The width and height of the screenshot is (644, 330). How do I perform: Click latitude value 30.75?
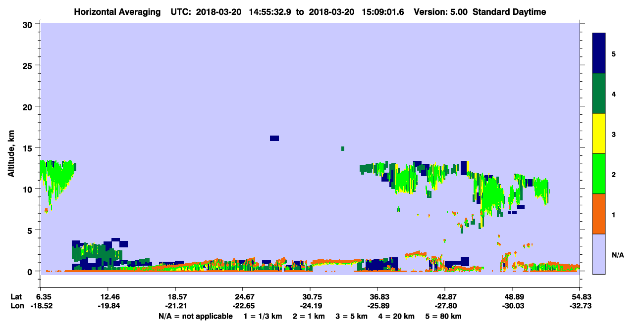click(310, 296)
